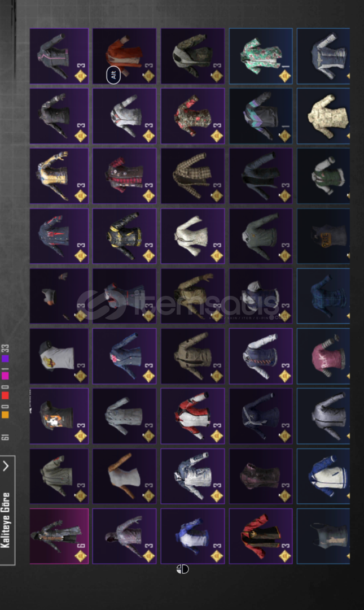The height and width of the screenshot is (610, 364).
Task: Pick the blue and white varsity jacket
Action: tap(323, 476)
